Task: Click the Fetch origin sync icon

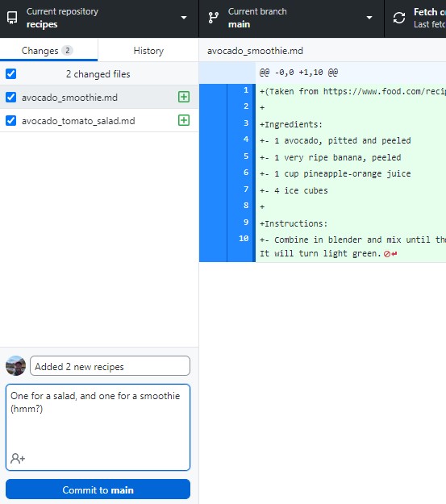Action: (x=399, y=18)
